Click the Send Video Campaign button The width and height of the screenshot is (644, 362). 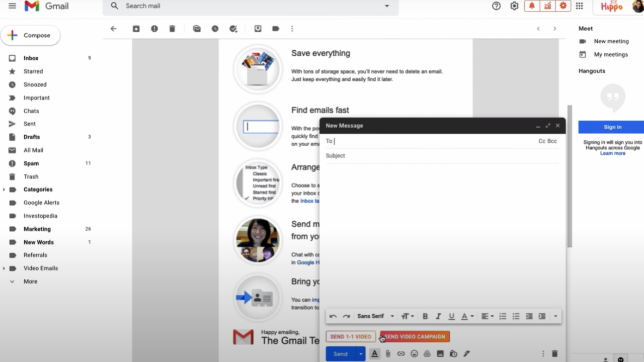click(415, 336)
